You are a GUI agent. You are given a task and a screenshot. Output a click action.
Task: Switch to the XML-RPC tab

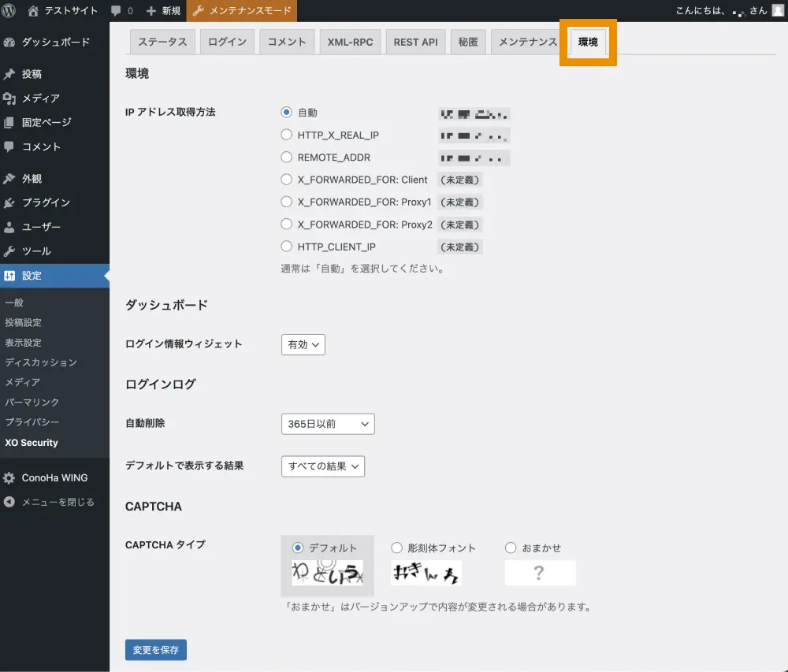click(351, 42)
